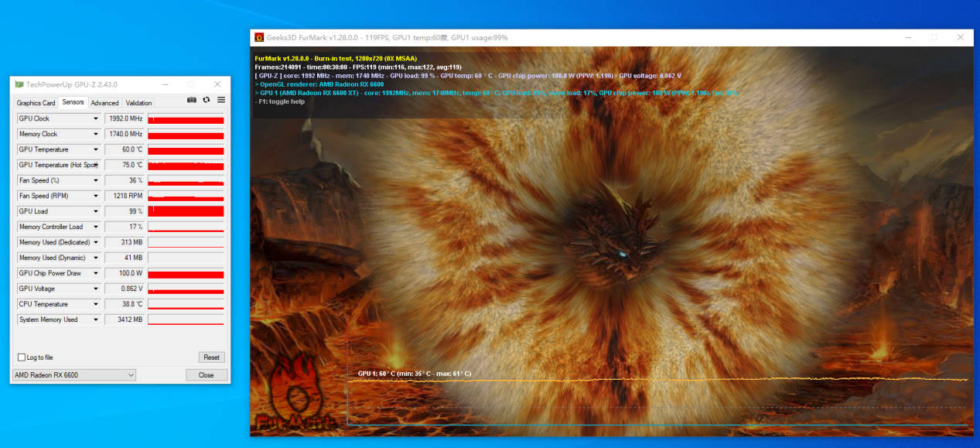Click the FurMark app icon in its title bar

(259, 37)
